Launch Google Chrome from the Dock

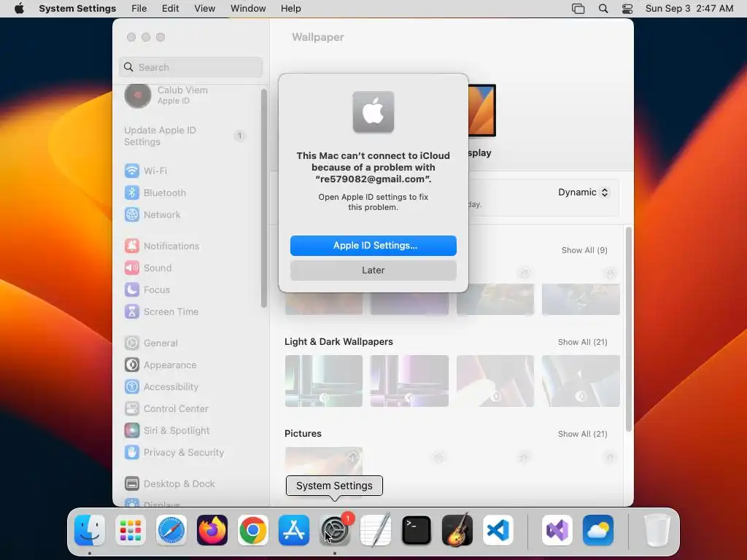click(253, 530)
